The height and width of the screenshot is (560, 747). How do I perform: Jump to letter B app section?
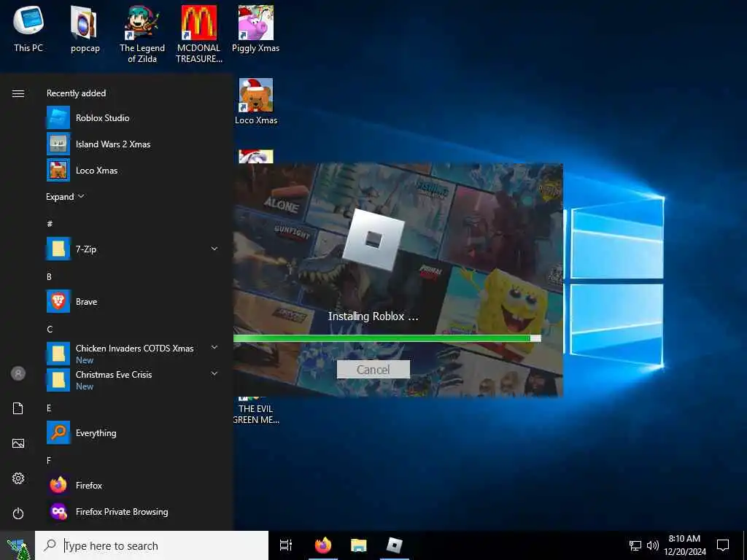(49, 276)
